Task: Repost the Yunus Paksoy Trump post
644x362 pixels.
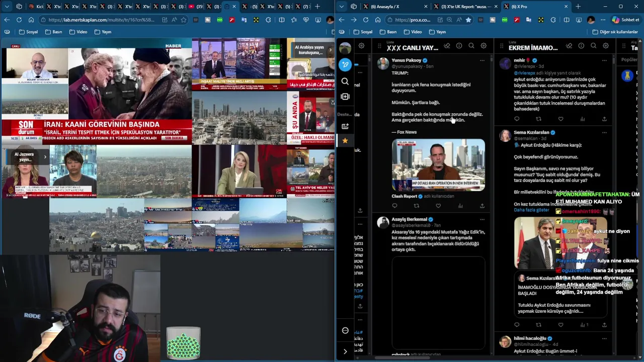Action: (x=416, y=206)
